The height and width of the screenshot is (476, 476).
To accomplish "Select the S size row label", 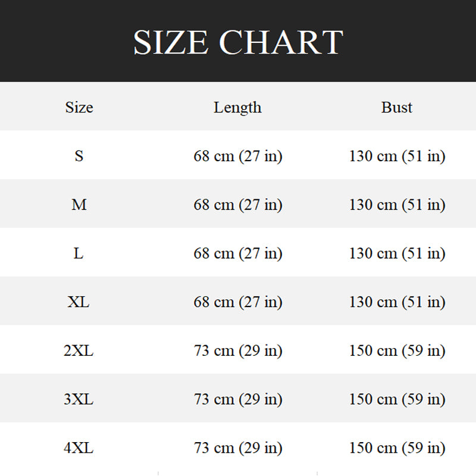I will click(79, 156).
